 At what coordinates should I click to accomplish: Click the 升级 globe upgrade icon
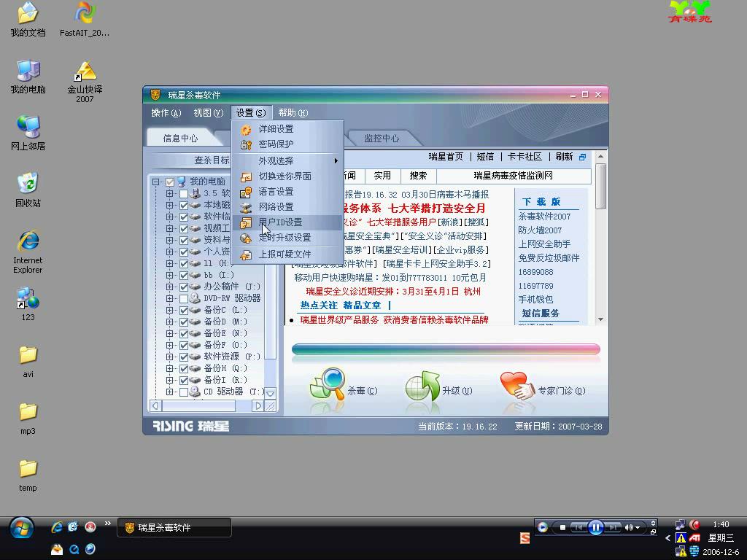click(x=423, y=386)
